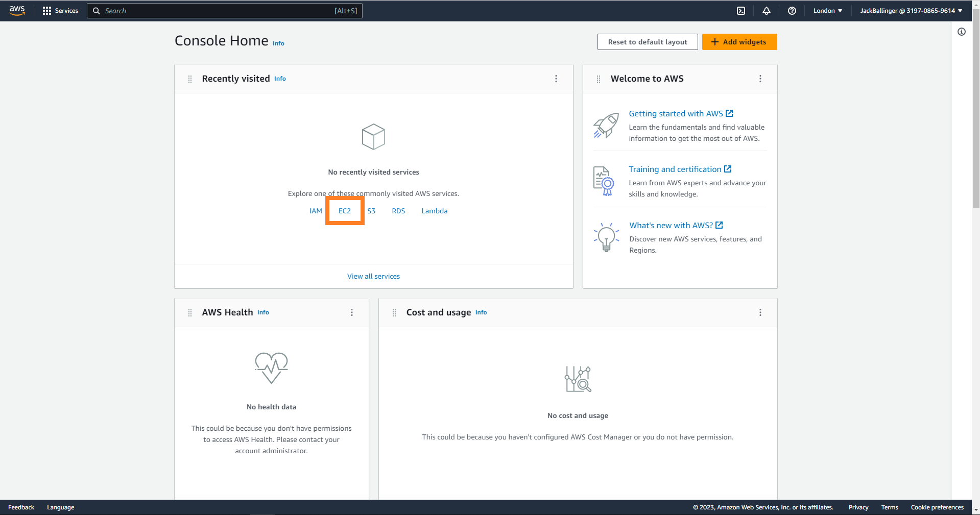This screenshot has height=515, width=980.
Task: Focus the top Search field
Action: (x=225, y=11)
